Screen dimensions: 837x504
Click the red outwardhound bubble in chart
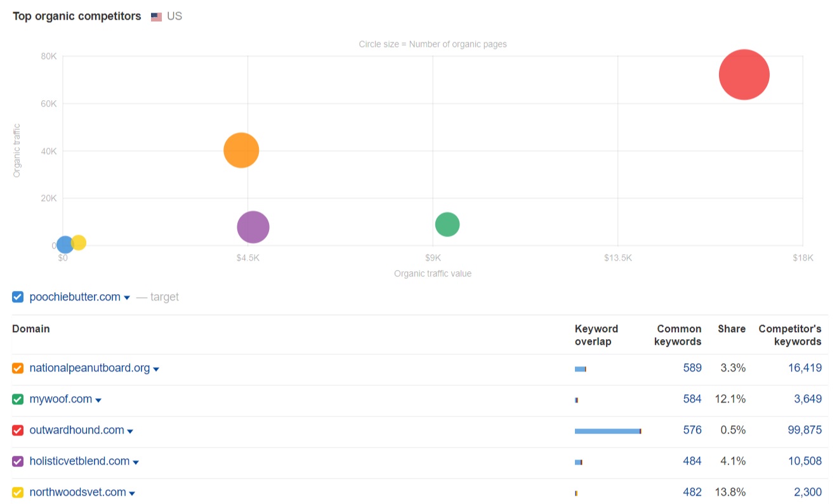(x=744, y=75)
